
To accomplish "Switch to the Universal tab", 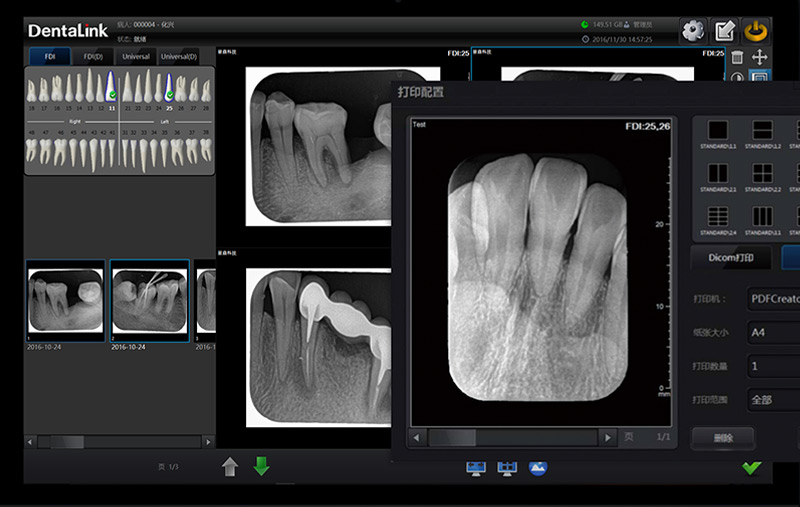I will (136, 57).
